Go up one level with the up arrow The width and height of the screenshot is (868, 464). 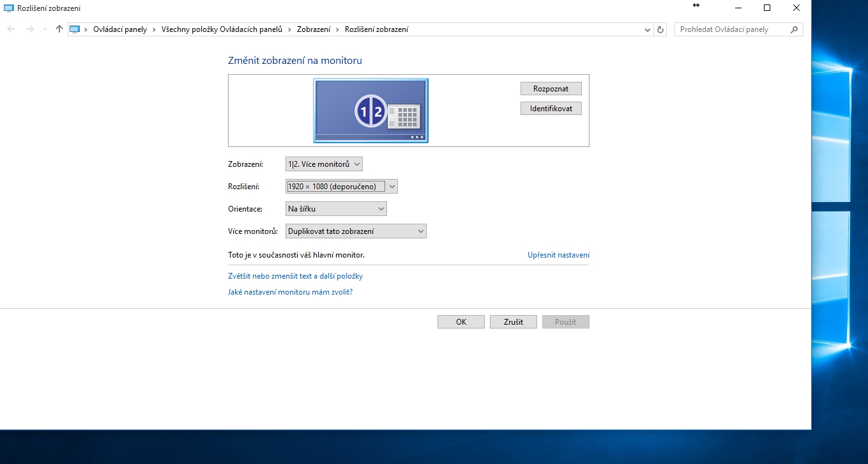(x=59, y=29)
